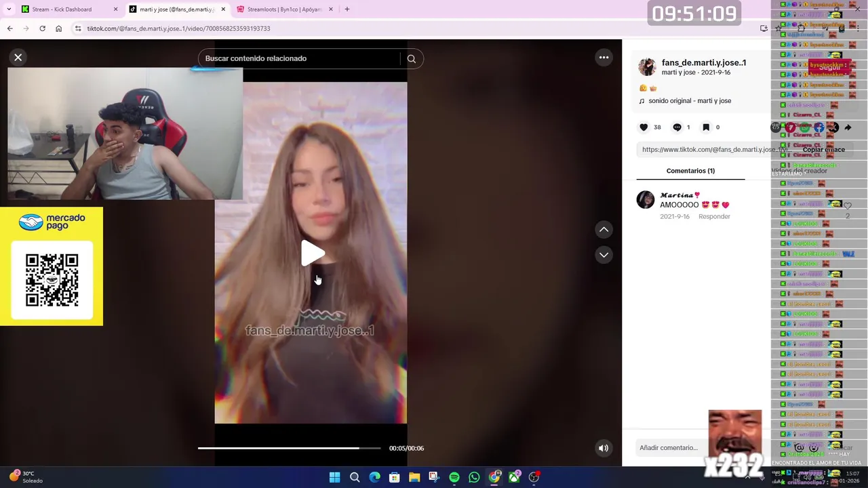Select the Comentarios (1) tab
868x488 pixels.
click(690, 171)
